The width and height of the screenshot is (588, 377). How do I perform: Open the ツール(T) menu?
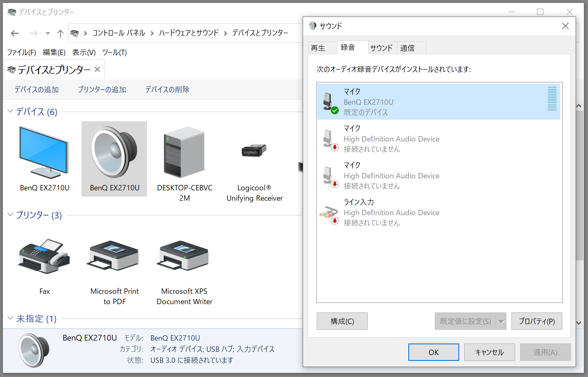tap(115, 53)
